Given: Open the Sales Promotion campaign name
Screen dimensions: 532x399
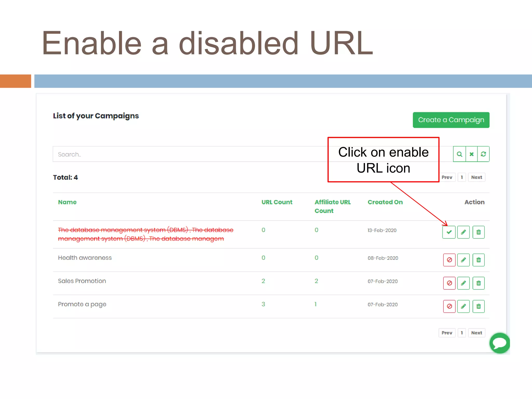Looking at the screenshot, I should click(82, 281).
